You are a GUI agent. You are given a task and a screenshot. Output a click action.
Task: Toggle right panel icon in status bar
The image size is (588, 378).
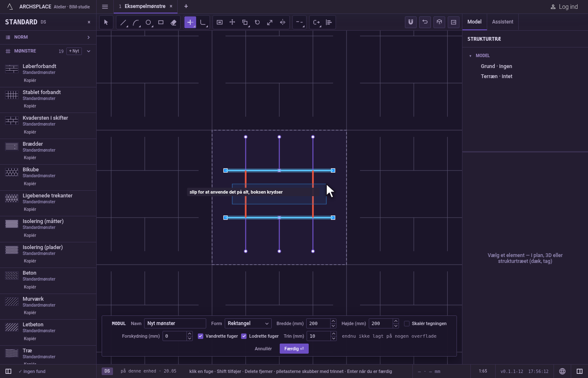tap(580, 371)
